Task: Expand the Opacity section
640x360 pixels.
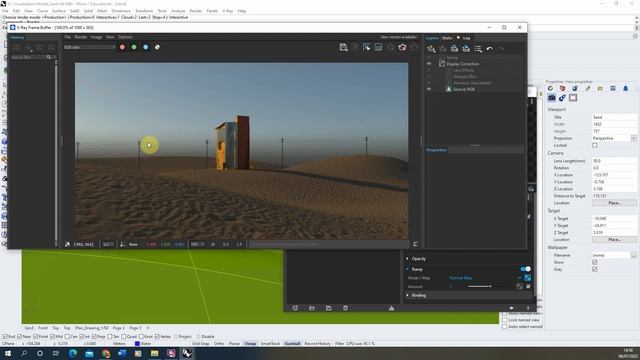Action: coord(407,259)
